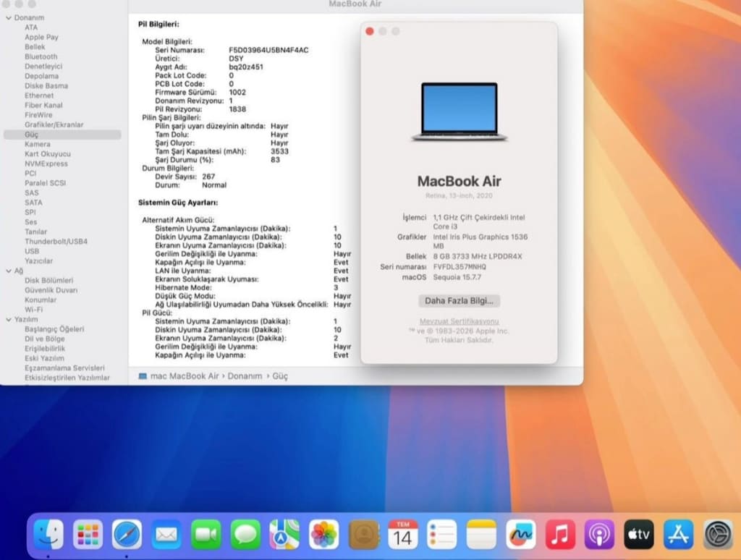
Task: Open Launchpad in the Dock
Action: tap(88, 535)
